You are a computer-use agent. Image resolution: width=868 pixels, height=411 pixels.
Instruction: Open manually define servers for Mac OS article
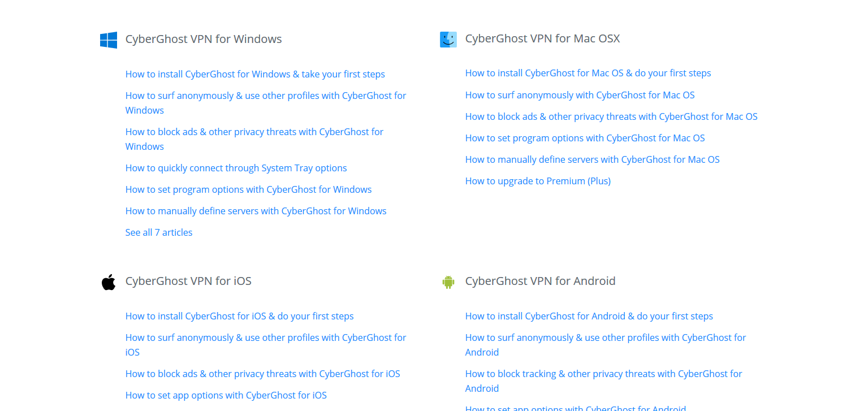[593, 159]
